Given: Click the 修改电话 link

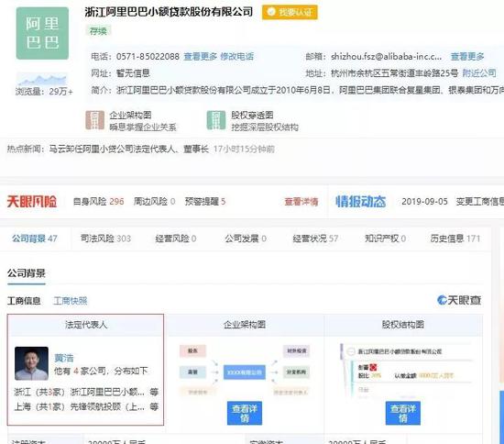Looking at the screenshot, I should point(237,57).
